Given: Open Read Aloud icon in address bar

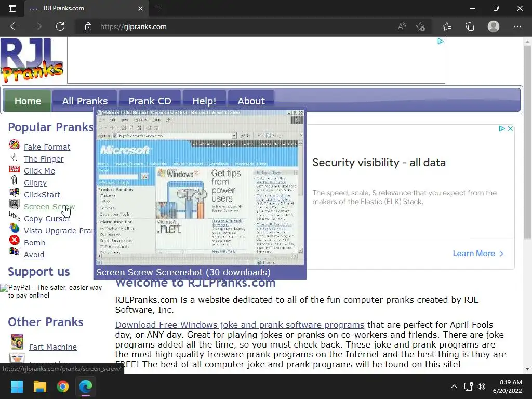Looking at the screenshot, I should click(x=402, y=26).
